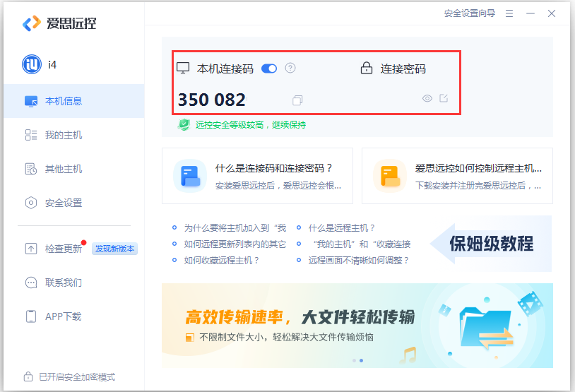The image size is (575, 392).
Task: Toggle the 本机连接码 switch
Action: coord(269,69)
